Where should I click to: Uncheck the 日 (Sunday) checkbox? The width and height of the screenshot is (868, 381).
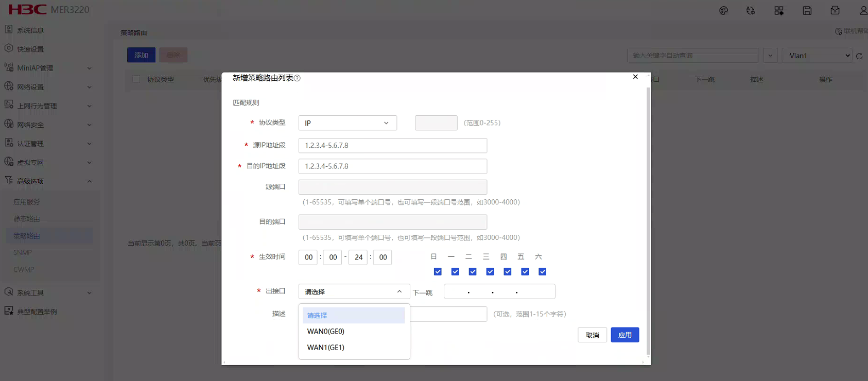(x=438, y=272)
